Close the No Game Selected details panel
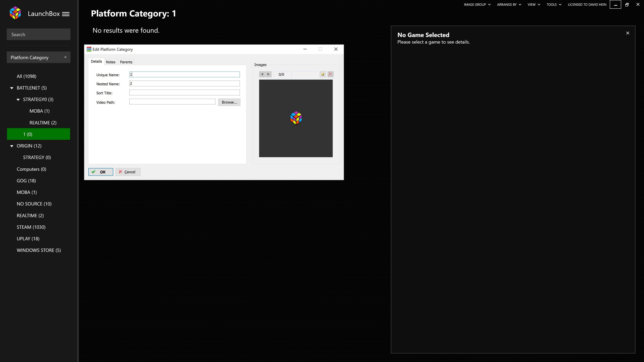The width and height of the screenshot is (644, 362). click(x=628, y=33)
